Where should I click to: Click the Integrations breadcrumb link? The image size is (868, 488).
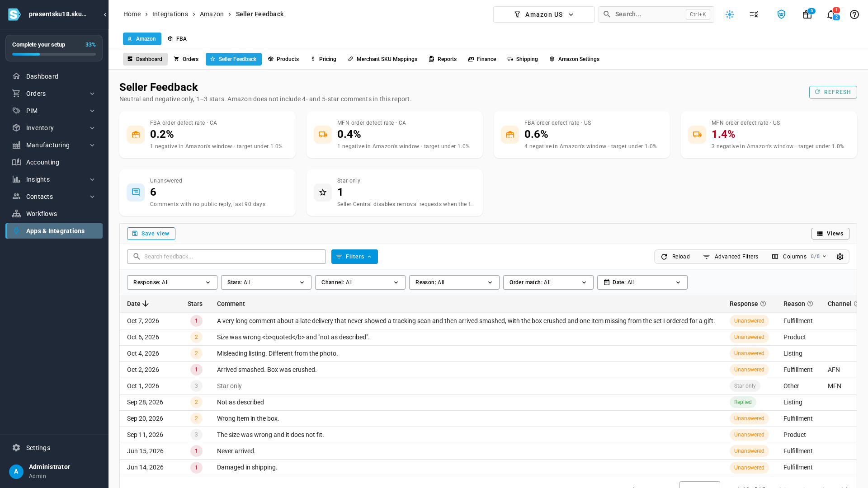tap(170, 14)
